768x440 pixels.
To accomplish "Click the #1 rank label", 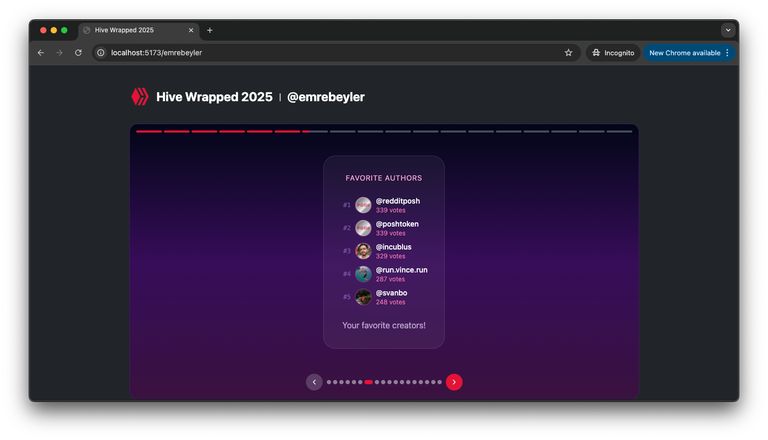I will (347, 205).
